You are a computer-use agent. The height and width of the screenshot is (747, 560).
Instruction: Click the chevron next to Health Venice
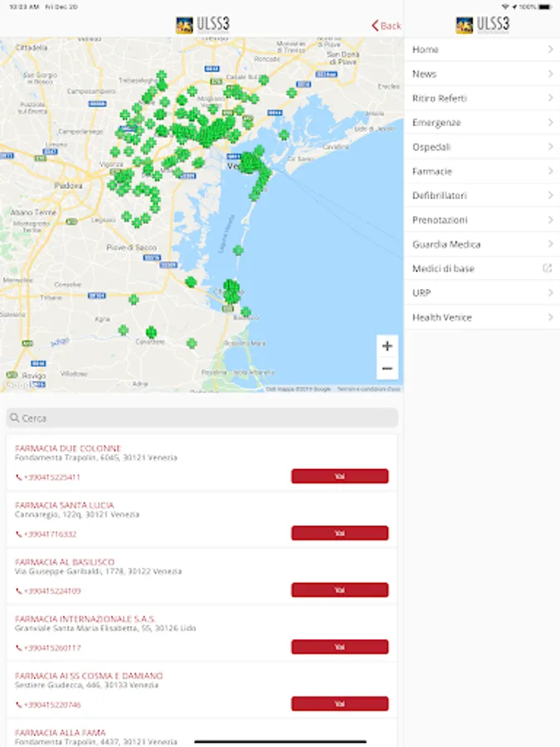550,316
